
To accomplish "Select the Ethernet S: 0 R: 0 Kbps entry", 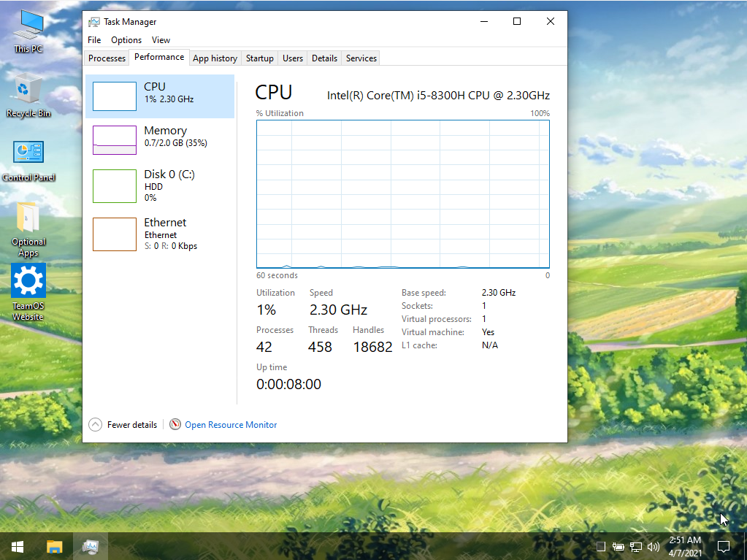I will (x=160, y=234).
